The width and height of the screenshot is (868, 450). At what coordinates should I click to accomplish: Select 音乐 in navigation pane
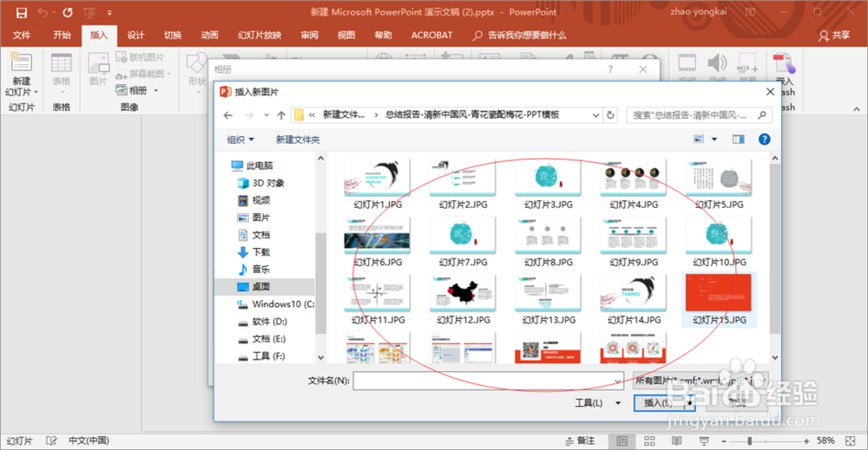point(253,270)
